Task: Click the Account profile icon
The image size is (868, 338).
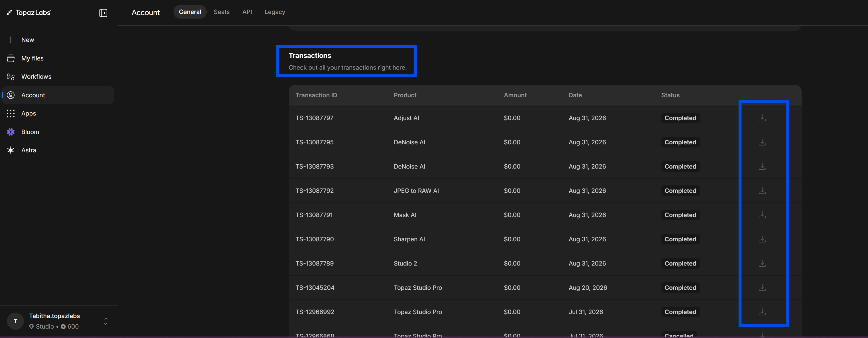Action: 11,95
